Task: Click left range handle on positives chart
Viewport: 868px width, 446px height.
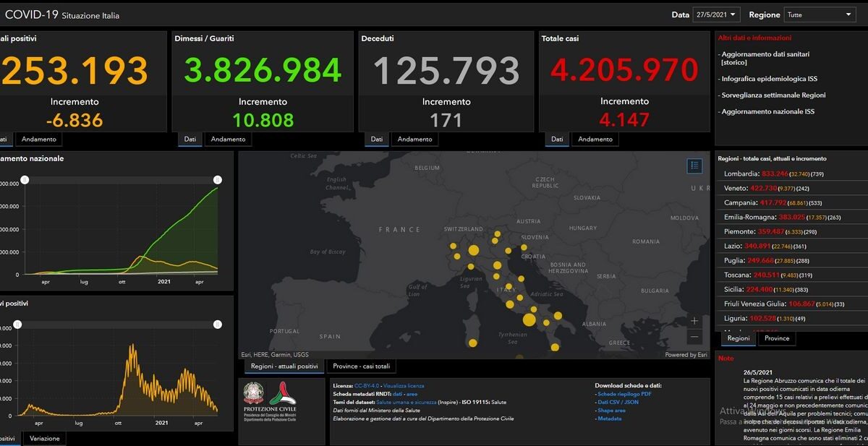Action: coord(17,325)
